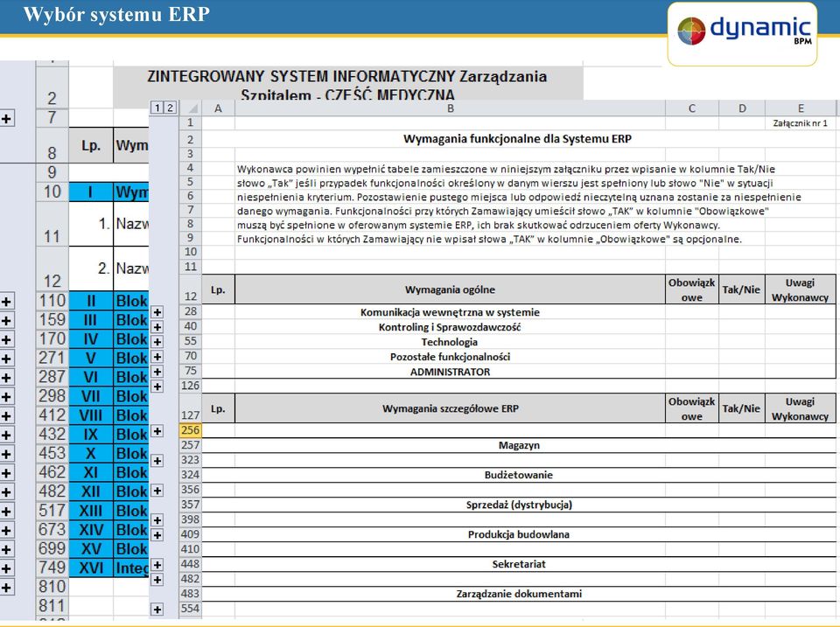Click outline level 2 button in ERP sheet
This screenshot has width=840, height=627.
point(170,108)
